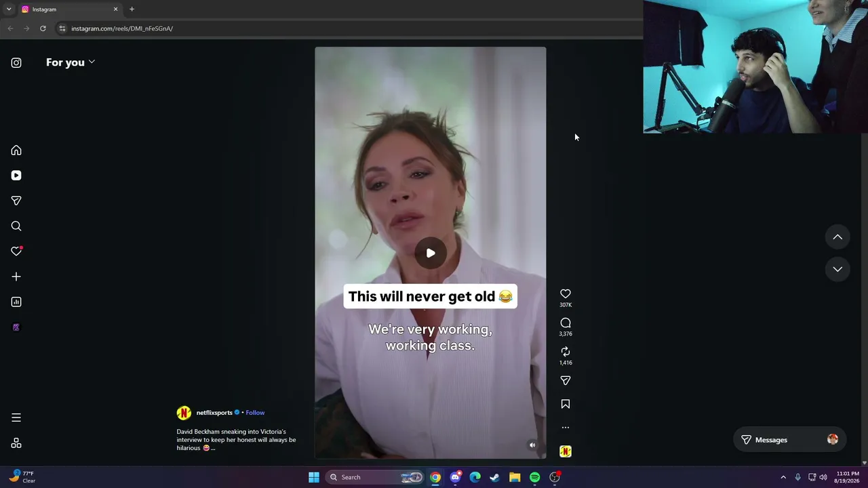This screenshot has width=868, height=488.
Task: Open the Windows taskbar Search box
Action: (375, 477)
